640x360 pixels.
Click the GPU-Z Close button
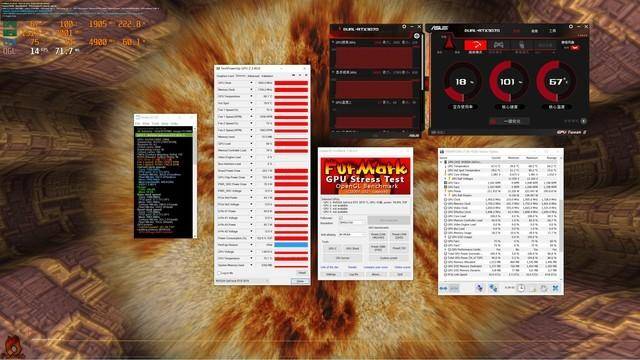300,281
